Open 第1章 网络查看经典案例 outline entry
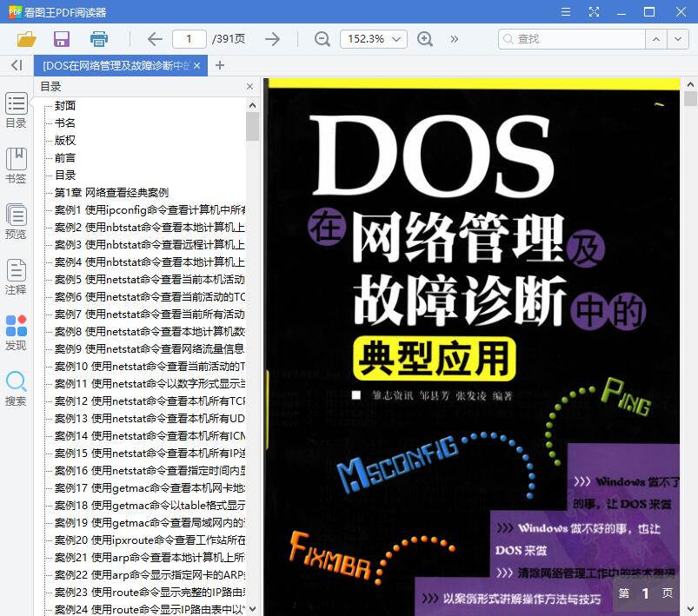Viewport: 698px width, 616px height. [112, 192]
